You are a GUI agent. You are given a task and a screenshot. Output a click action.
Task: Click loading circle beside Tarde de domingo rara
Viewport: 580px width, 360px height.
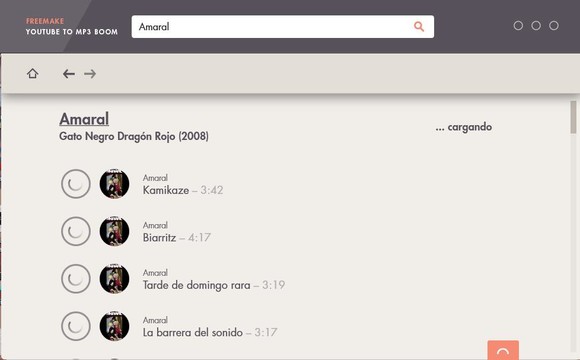[x=76, y=279]
